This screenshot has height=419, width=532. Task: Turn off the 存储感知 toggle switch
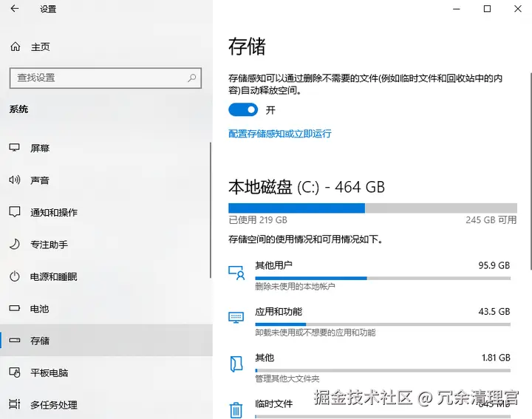pos(243,110)
